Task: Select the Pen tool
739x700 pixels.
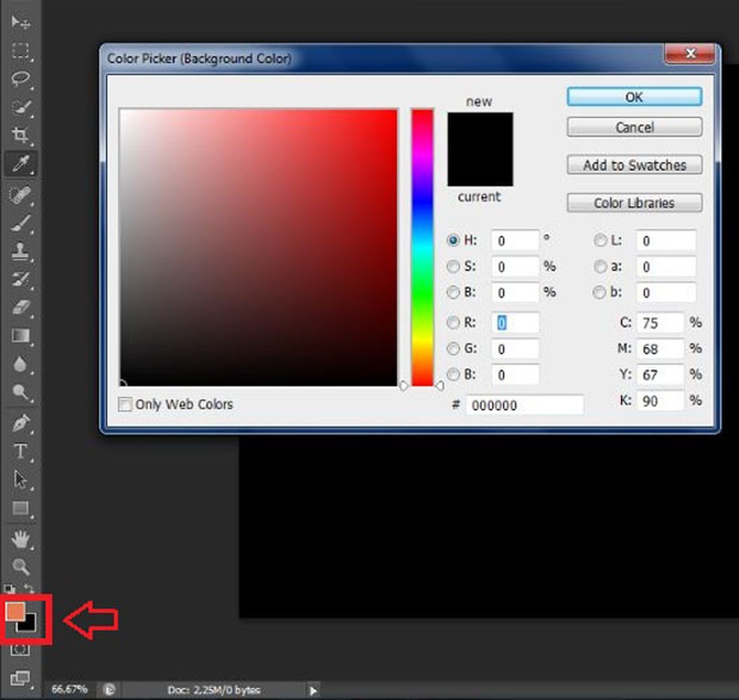Action: tap(20, 423)
